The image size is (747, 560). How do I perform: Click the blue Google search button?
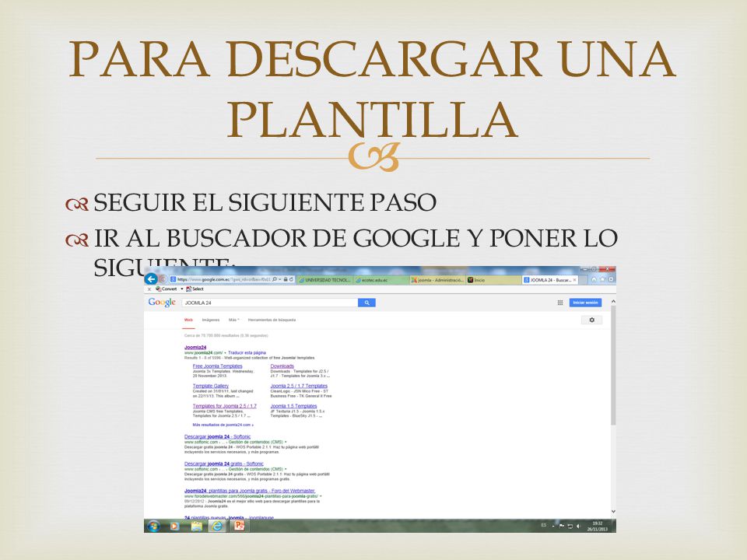[366, 303]
